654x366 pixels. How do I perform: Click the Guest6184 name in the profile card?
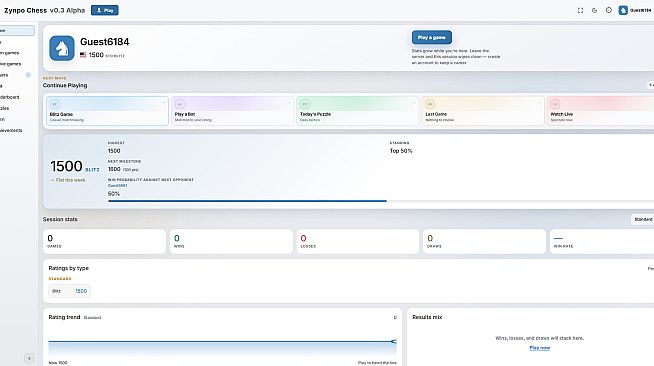[x=105, y=42]
